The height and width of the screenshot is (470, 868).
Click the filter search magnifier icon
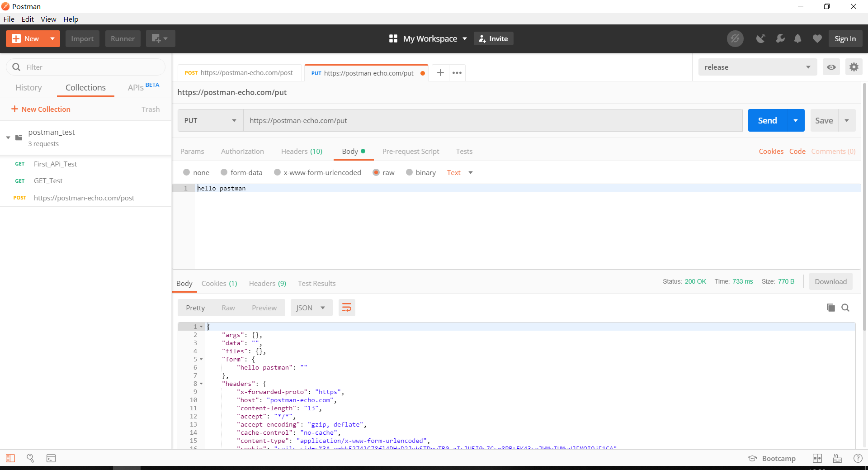[x=17, y=67]
